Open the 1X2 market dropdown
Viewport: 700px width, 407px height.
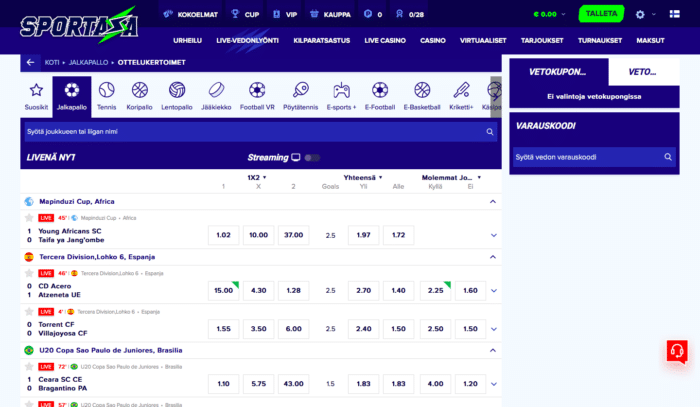pyautogui.click(x=257, y=178)
